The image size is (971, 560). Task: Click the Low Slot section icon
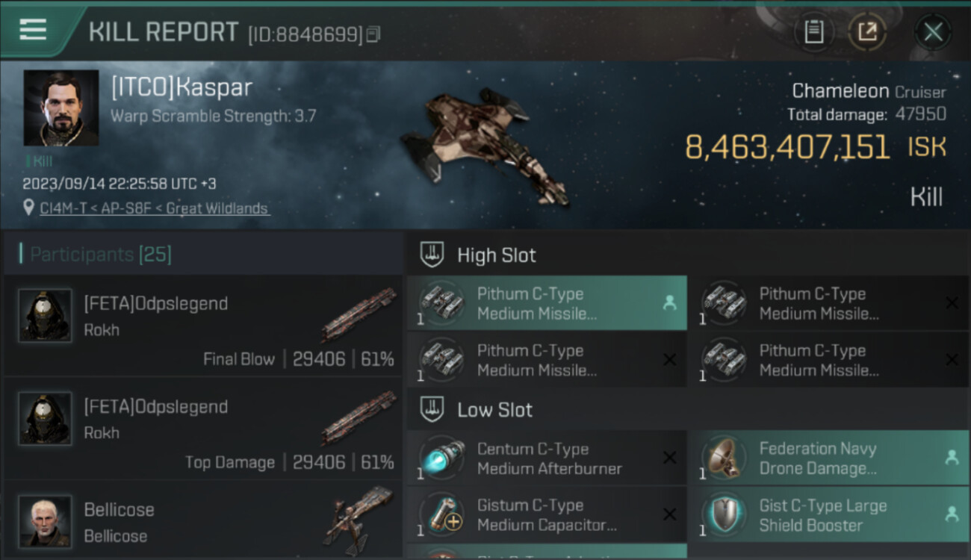432,409
